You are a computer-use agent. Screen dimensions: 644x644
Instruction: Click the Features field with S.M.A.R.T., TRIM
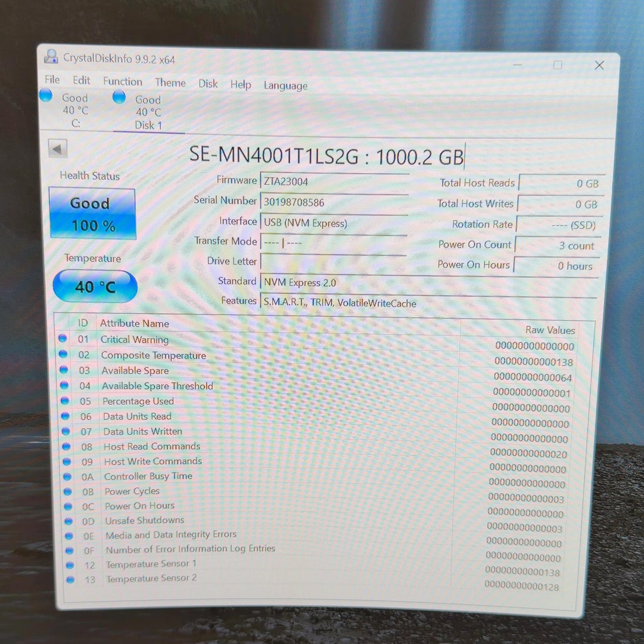[x=428, y=303]
